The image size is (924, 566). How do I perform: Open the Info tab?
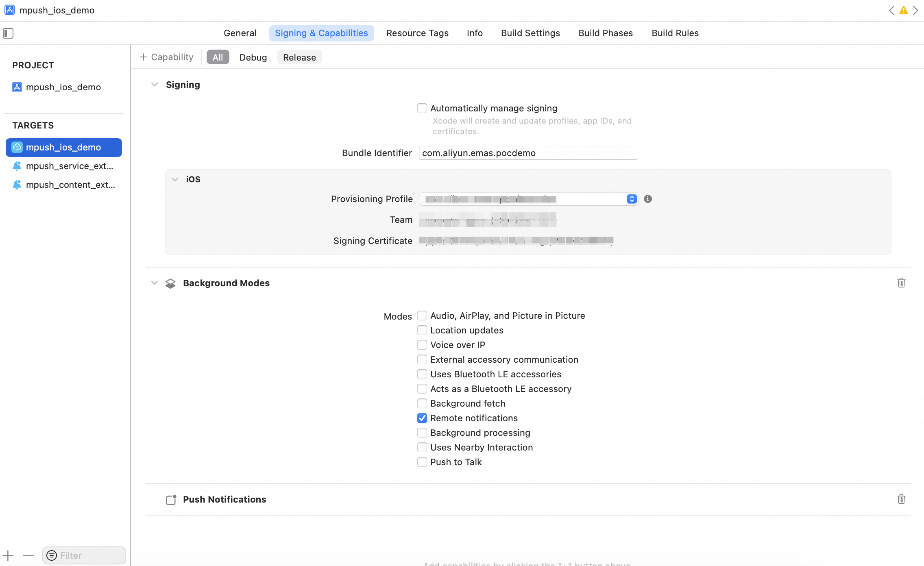pyautogui.click(x=475, y=33)
